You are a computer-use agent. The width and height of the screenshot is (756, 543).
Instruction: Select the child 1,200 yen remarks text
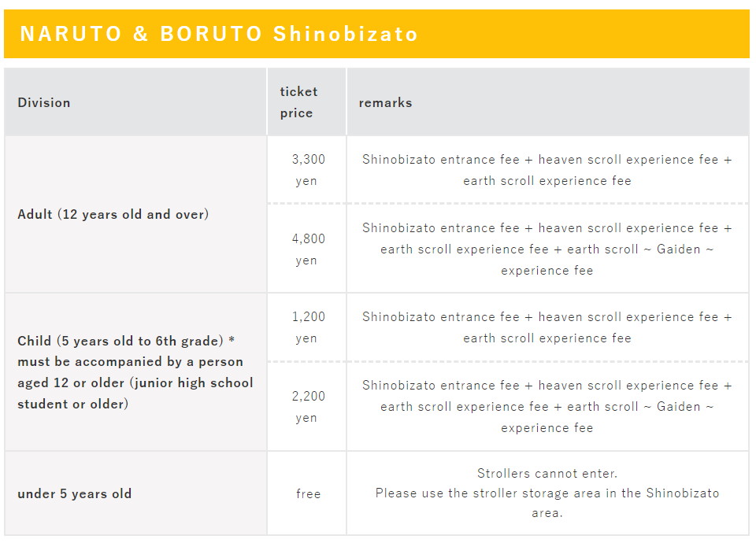click(547, 327)
